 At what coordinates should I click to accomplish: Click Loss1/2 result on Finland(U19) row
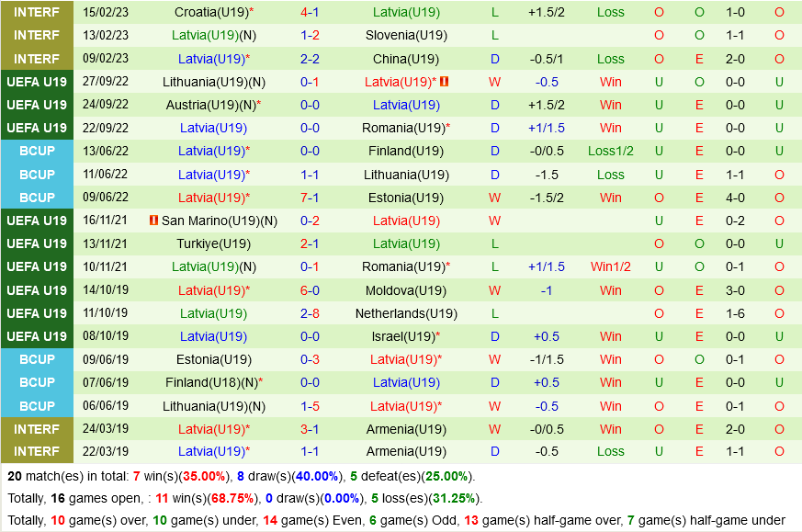point(611,151)
